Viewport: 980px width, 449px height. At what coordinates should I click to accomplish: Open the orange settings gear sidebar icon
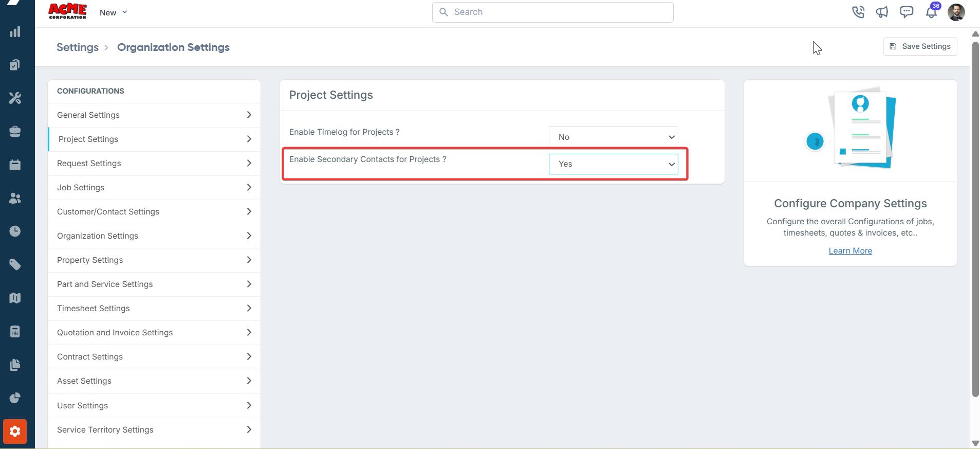(15, 431)
